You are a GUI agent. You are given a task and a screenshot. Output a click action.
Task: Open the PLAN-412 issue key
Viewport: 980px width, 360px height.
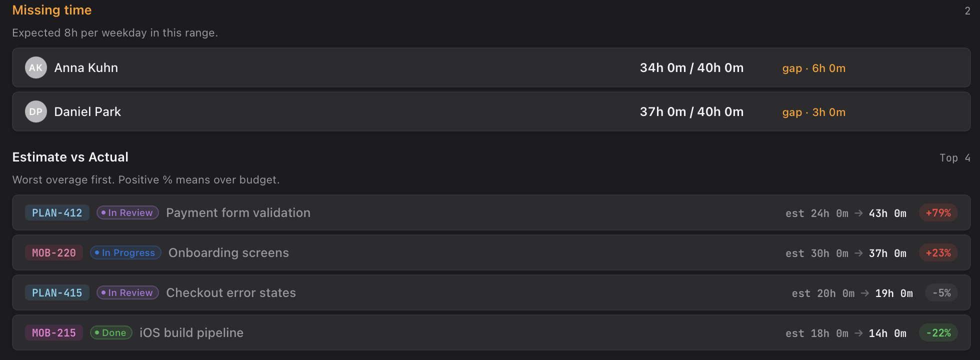[x=57, y=212]
